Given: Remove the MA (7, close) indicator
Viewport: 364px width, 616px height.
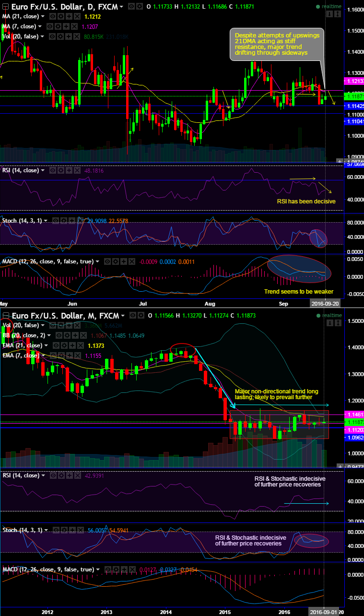Looking at the screenshot, I should tap(73, 26).
